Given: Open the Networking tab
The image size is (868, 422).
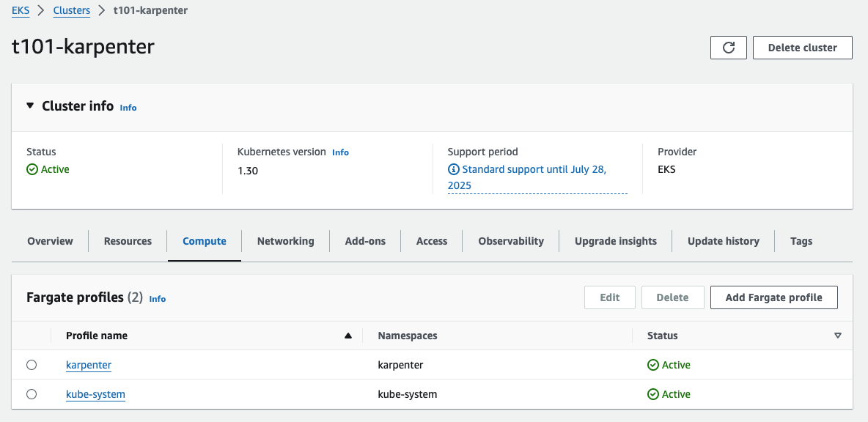Looking at the screenshot, I should point(286,241).
